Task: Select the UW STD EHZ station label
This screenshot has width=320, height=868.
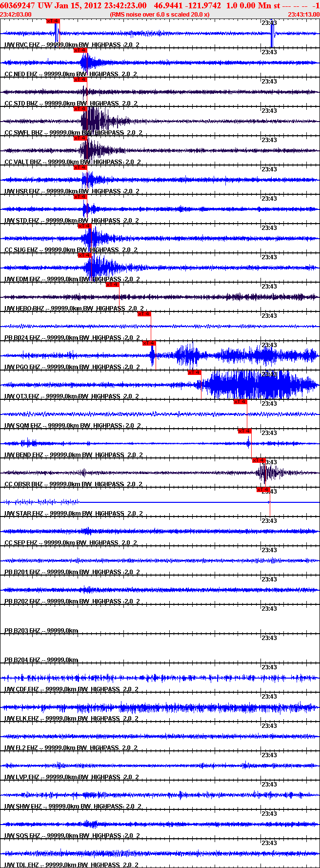Action: click(x=71, y=220)
